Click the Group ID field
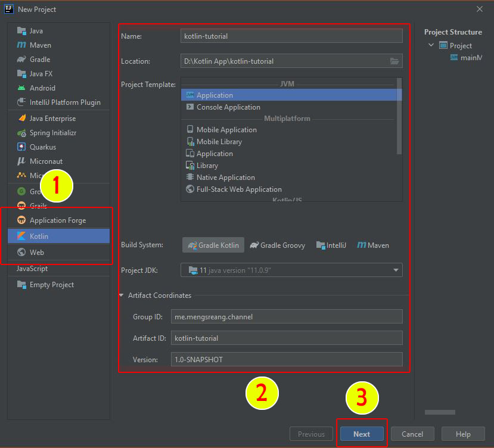The width and height of the screenshot is (494, 448). click(287, 316)
